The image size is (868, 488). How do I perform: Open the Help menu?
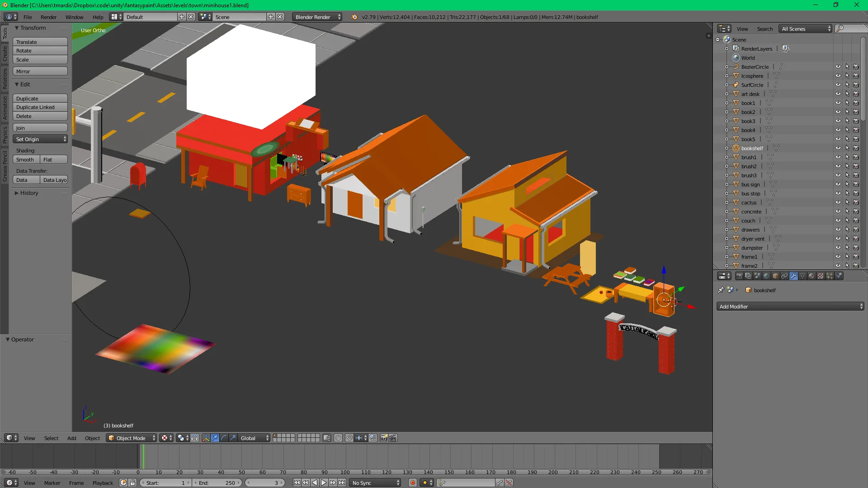click(x=98, y=17)
